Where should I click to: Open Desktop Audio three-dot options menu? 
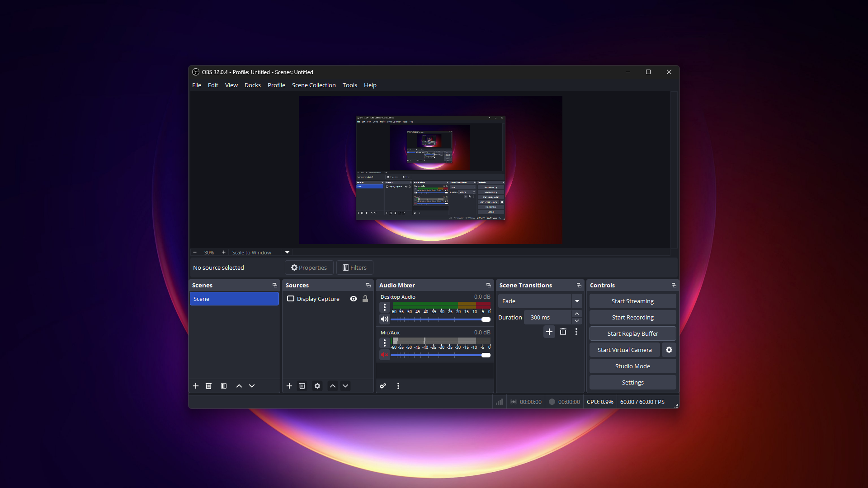pyautogui.click(x=385, y=307)
